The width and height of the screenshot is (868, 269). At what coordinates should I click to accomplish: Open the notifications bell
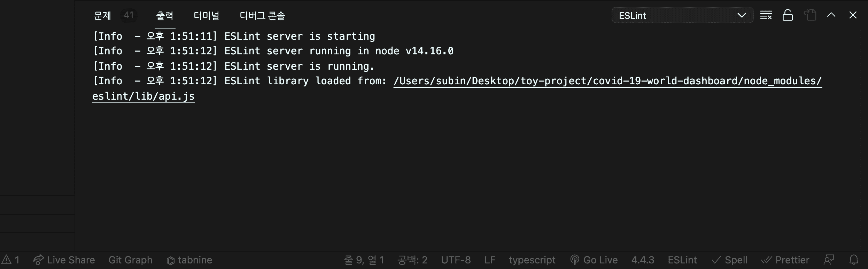coord(854,260)
